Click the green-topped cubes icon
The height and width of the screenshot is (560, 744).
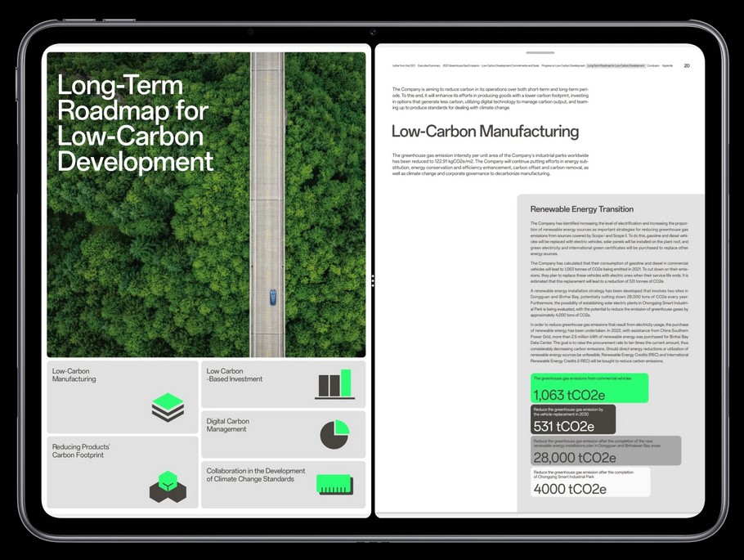[168, 486]
